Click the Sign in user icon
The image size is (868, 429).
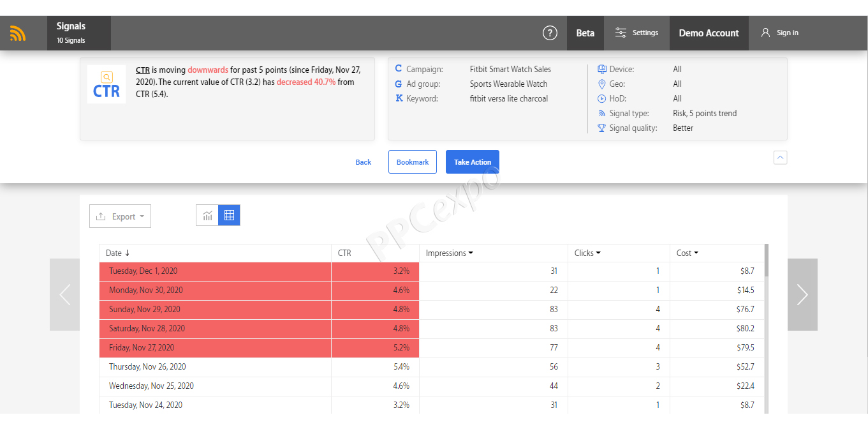tap(766, 33)
